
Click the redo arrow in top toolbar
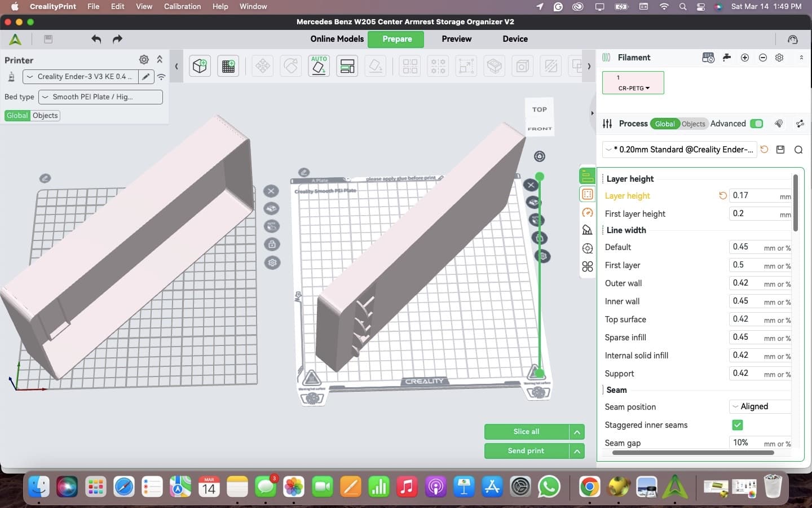point(117,39)
